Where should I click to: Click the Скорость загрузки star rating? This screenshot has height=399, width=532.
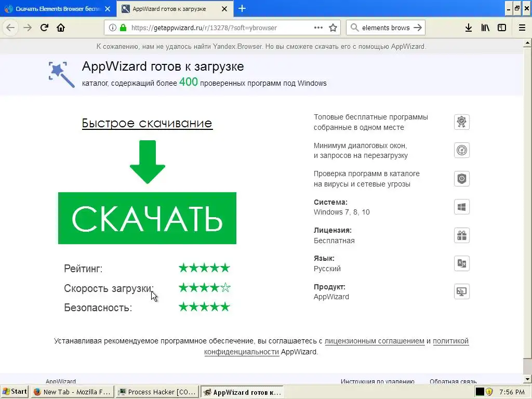coord(204,288)
